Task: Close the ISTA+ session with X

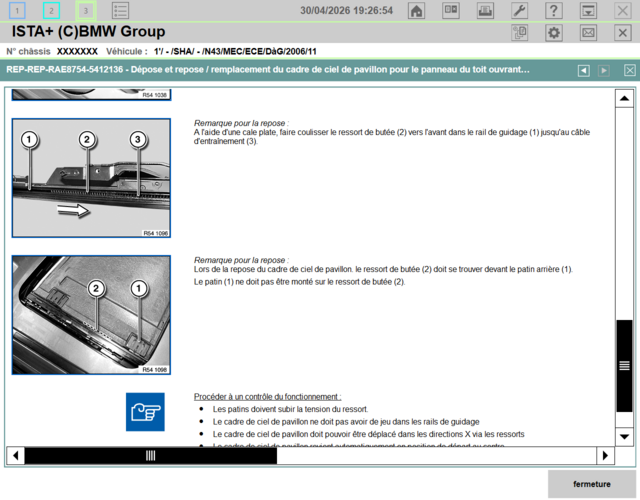Action: pyautogui.click(x=622, y=33)
